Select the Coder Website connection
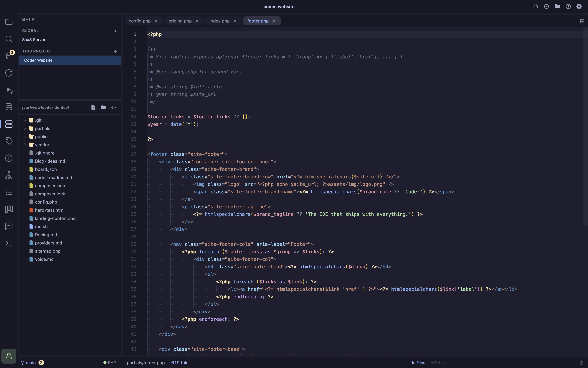 coord(70,60)
